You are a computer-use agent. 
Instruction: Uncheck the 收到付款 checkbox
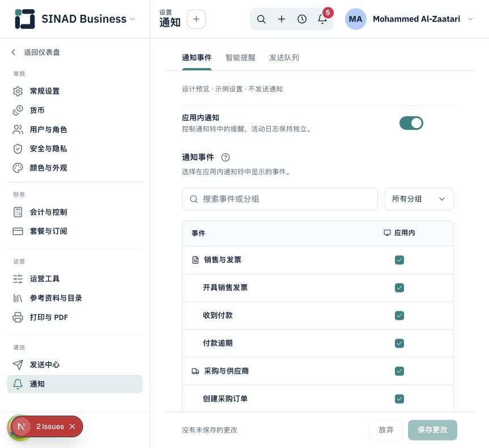pos(399,316)
